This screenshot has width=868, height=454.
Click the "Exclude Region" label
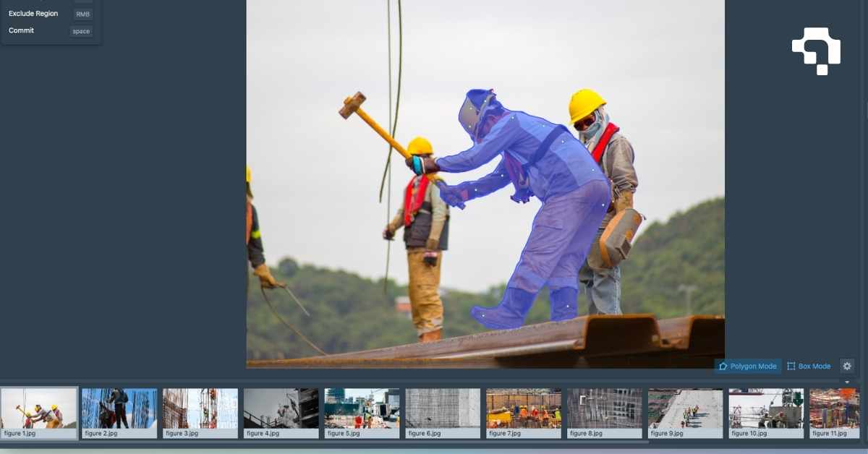pyautogui.click(x=33, y=14)
